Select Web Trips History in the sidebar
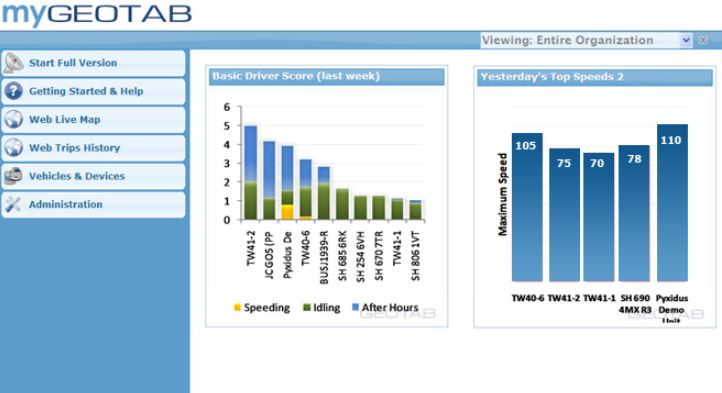 pos(93,148)
